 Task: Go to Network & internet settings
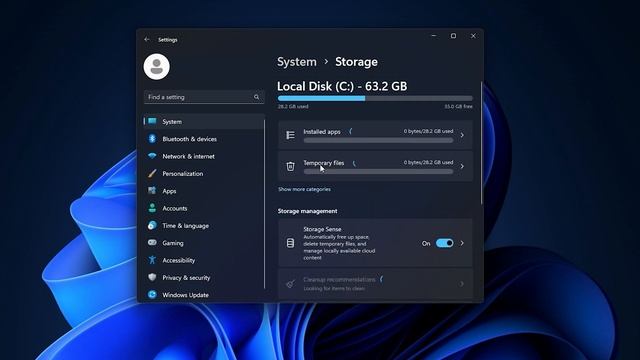pyautogui.click(x=204, y=156)
